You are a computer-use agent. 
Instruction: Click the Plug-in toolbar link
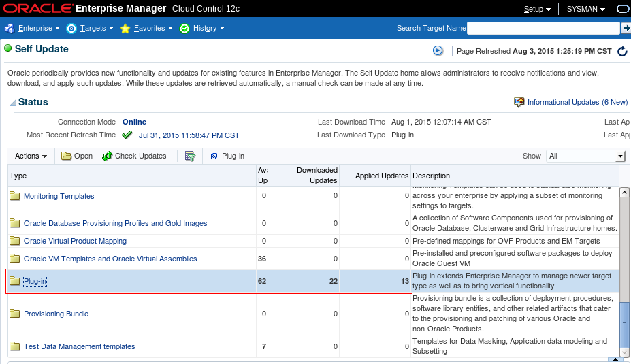[x=227, y=156]
